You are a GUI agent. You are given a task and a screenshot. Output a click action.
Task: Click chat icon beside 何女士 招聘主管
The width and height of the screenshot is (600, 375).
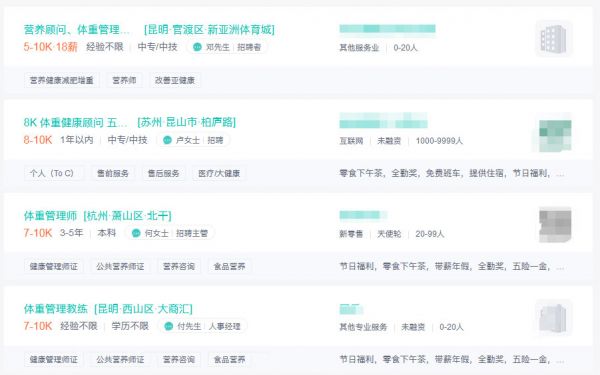coord(136,233)
